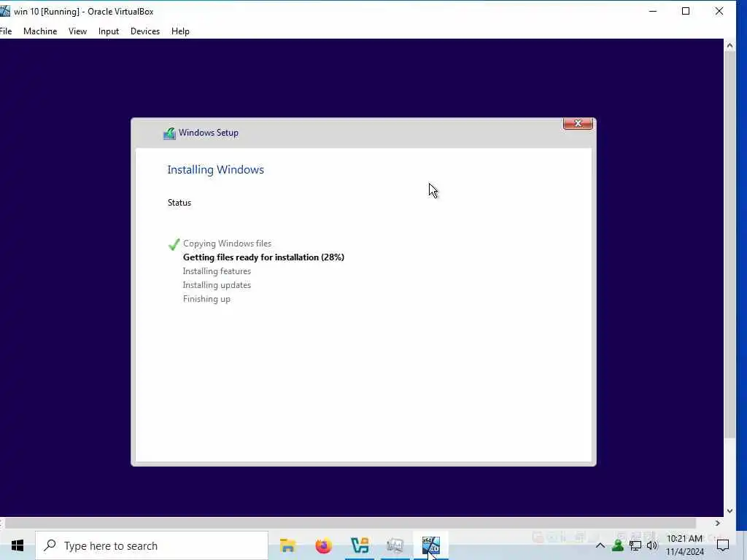Click the taskbar search box
The height and width of the screenshot is (560, 747).
click(x=152, y=545)
